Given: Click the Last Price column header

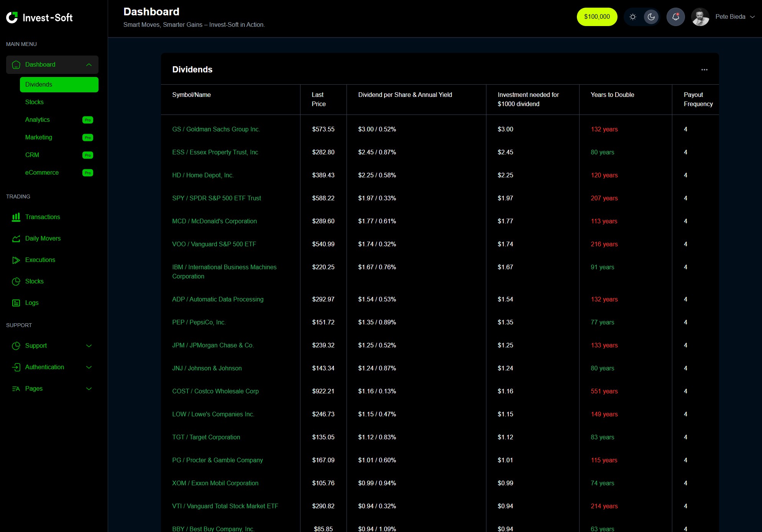Looking at the screenshot, I should click(319, 100).
